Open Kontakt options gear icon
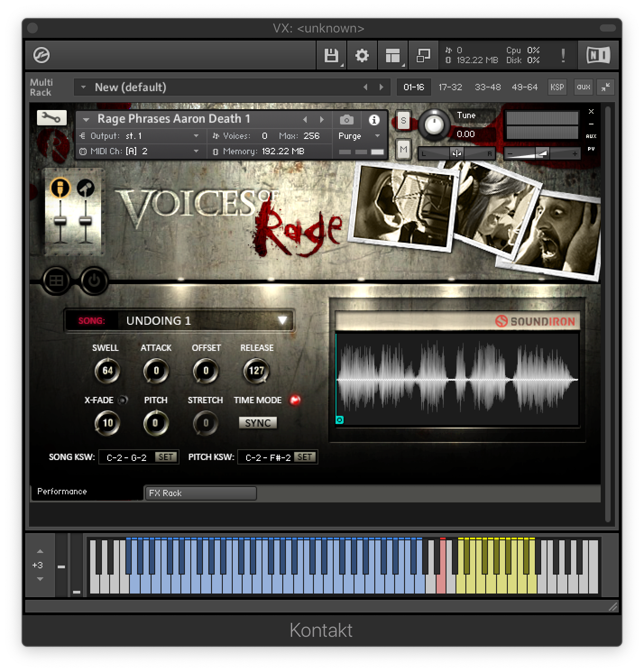644x672 pixels. pyautogui.click(x=362, y=55)
